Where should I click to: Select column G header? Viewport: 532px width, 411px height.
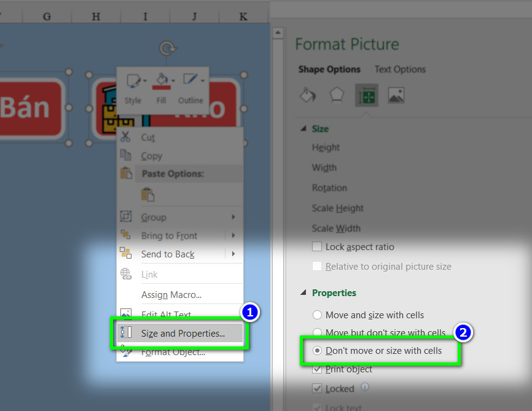pos(47,17)
